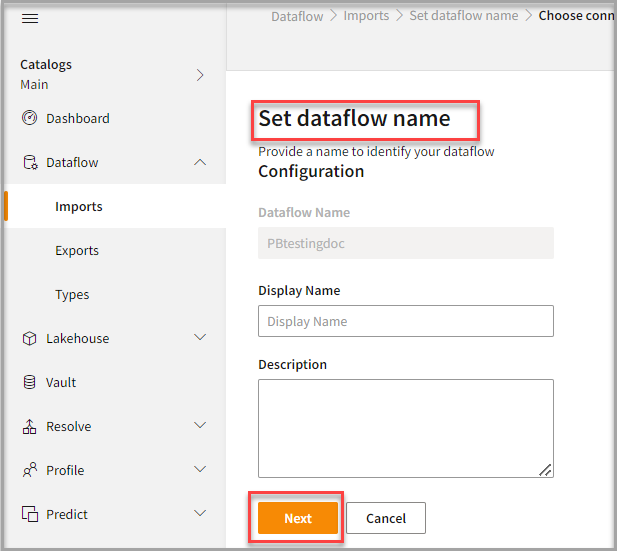617x551 pixels.
Task: Click inside the Description text area
Action: (x=406, y=428)
